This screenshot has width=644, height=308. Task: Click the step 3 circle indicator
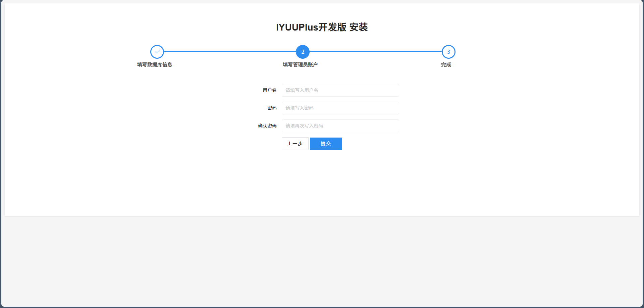448,52
